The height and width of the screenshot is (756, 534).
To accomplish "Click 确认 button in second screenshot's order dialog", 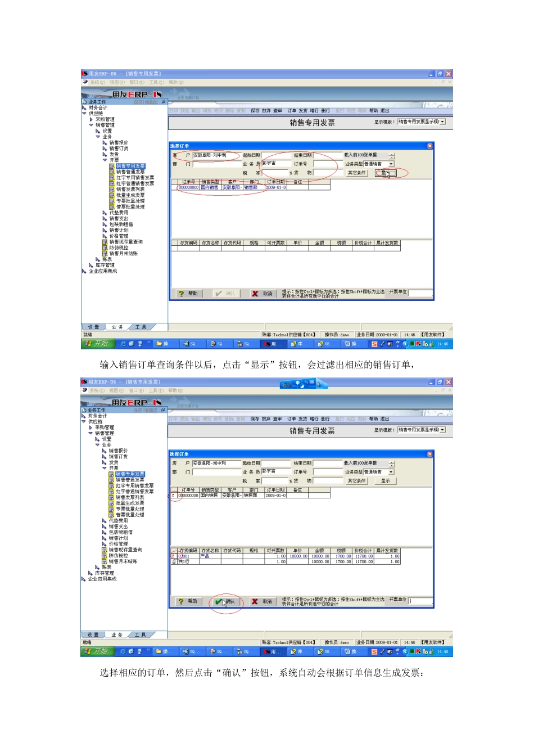I will click(226, 601).
